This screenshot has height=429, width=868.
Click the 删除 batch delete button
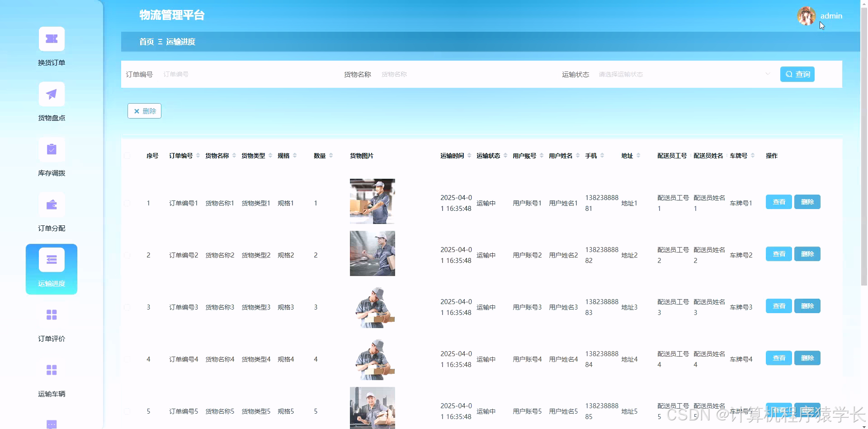144,111
